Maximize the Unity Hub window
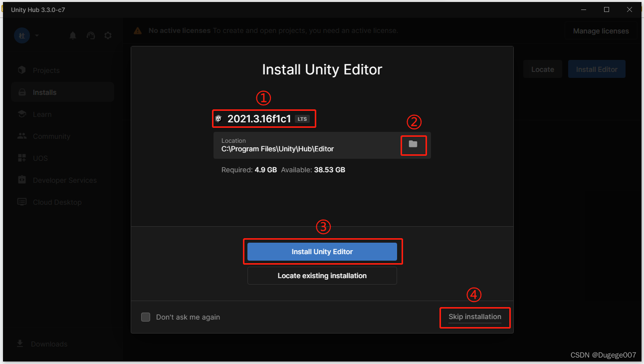Image resolution: width=644 pixels, height=364 pixels. [607, 9]
